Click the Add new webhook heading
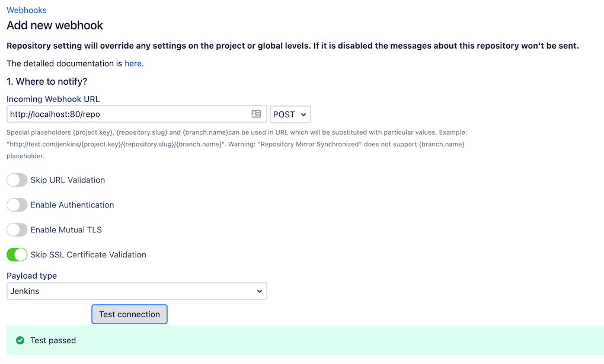The width and height of the screenshot is (604, 364). [x=55, y=25]
